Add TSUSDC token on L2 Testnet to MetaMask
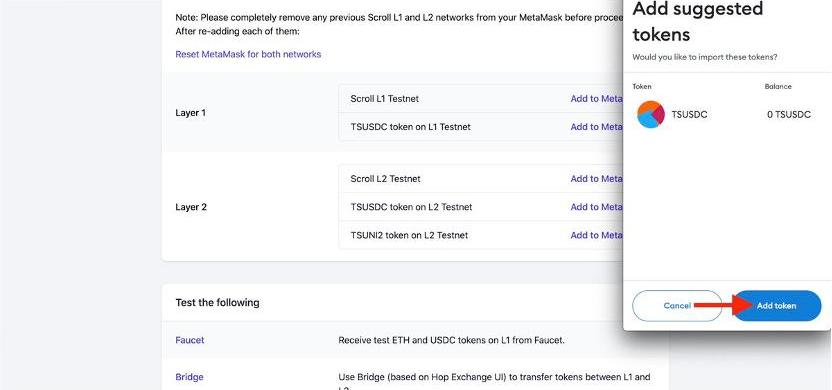 pyautogui.click(x=596, y=207)
